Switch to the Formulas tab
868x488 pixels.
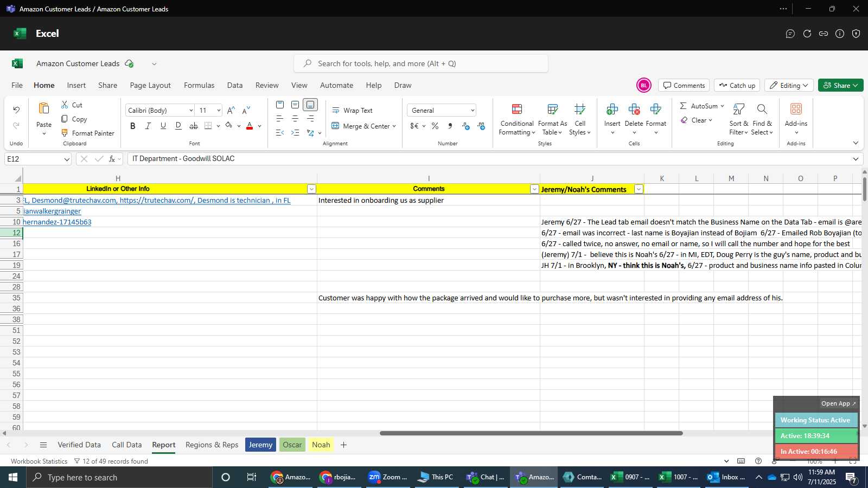[199, 85]
